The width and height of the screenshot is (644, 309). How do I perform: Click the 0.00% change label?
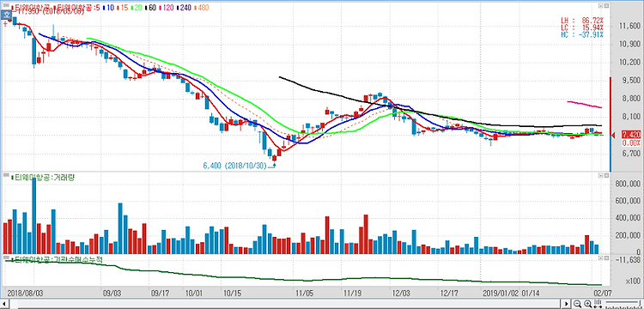coord(632,142)
